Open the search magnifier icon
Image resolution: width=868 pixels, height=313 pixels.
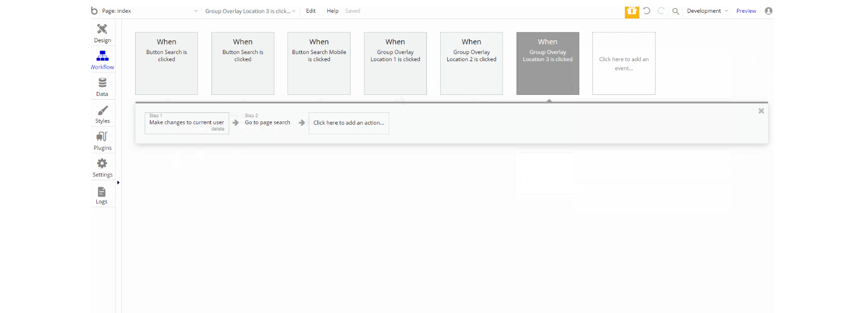point(675,11)
